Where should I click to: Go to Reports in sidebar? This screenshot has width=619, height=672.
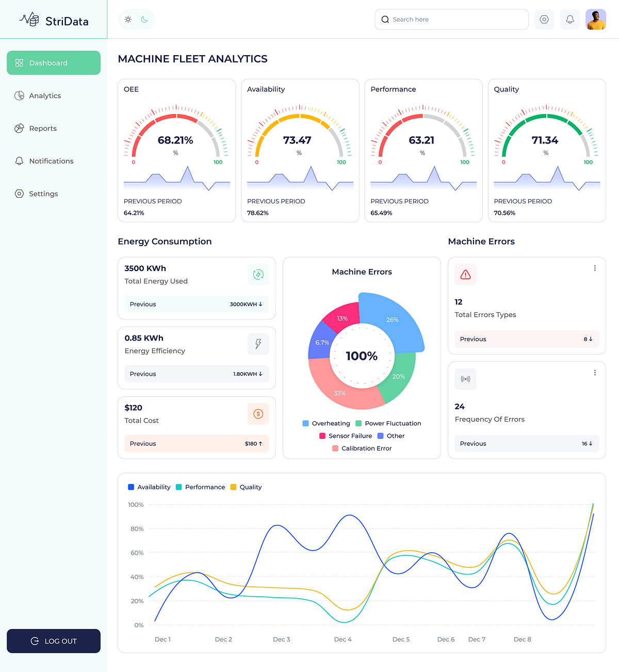tap(43, 129)
